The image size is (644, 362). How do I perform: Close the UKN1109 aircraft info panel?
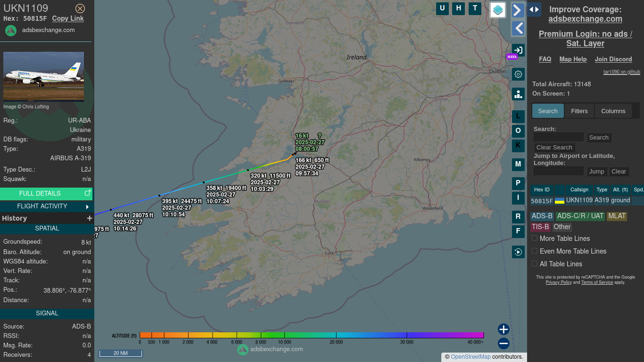80,8
